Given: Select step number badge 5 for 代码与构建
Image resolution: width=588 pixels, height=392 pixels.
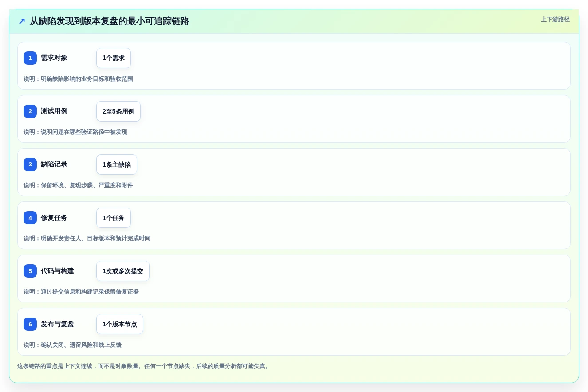Looking at the screenshot, I should click(x=30, y=271).
